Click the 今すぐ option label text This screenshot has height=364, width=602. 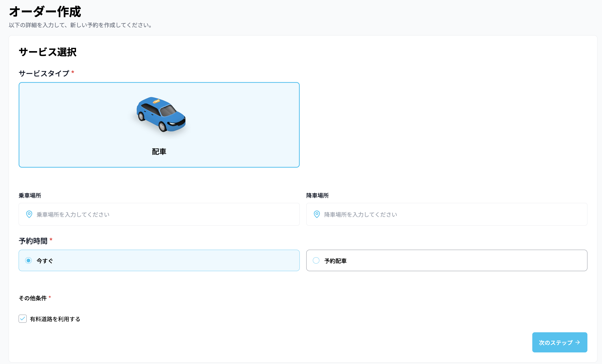[x=45, y=261]
